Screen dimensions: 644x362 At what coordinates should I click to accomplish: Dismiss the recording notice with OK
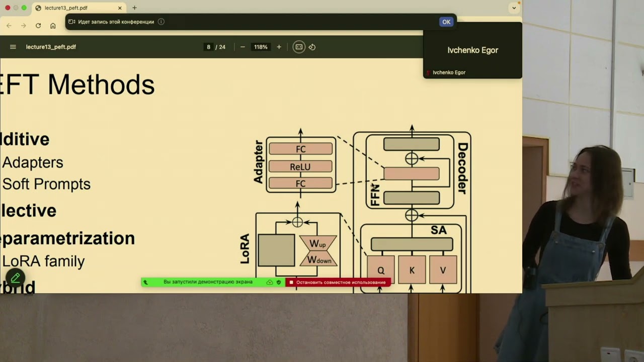tap(446, 22)
